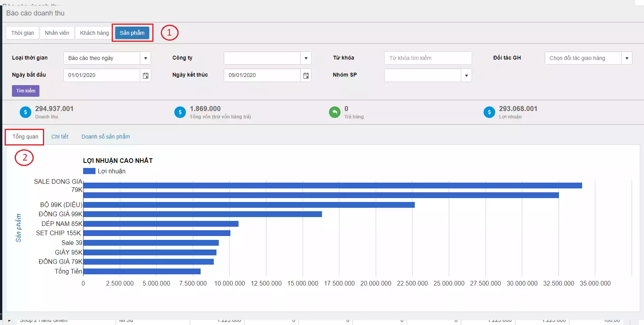The height and width of the screenshot is (325, 644).
Task: Click the ĐỒNG GIÁ 79K axis label
Action: (60, 262)
